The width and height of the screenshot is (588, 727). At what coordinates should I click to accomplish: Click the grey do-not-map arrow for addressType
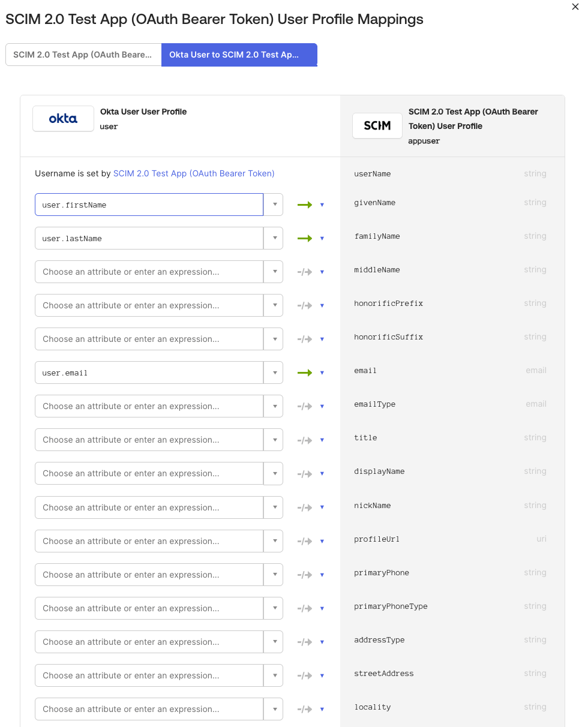[305, 642]
